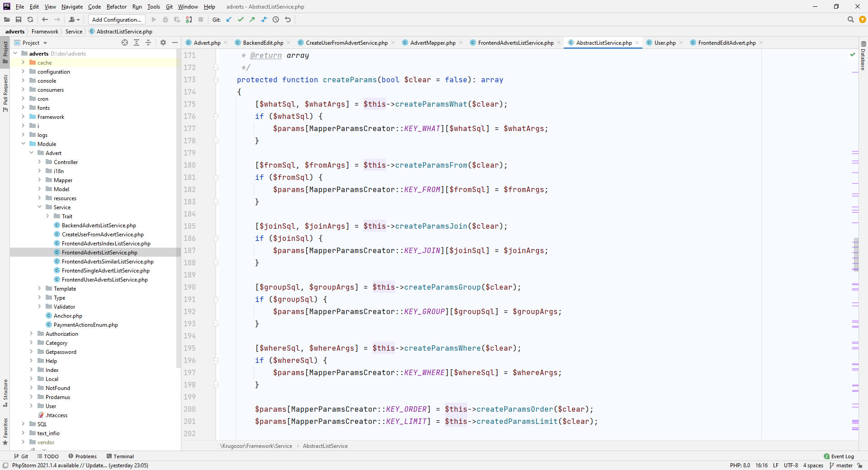The height and width of the screenshot is (470, 868).
Task: Click the Git Push arrow icon
Action: pyautogui.click(x=252, y=19)
